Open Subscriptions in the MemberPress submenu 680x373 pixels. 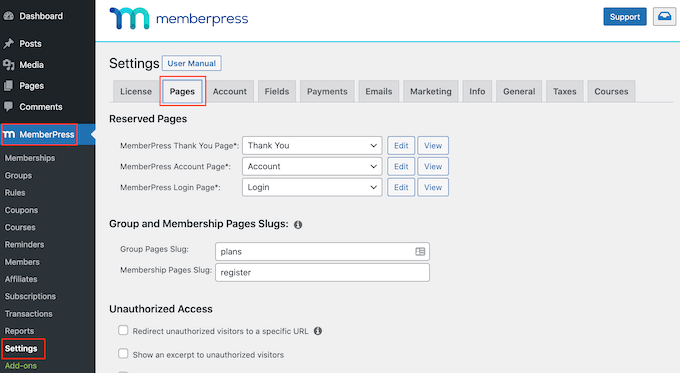coord(30,296)
